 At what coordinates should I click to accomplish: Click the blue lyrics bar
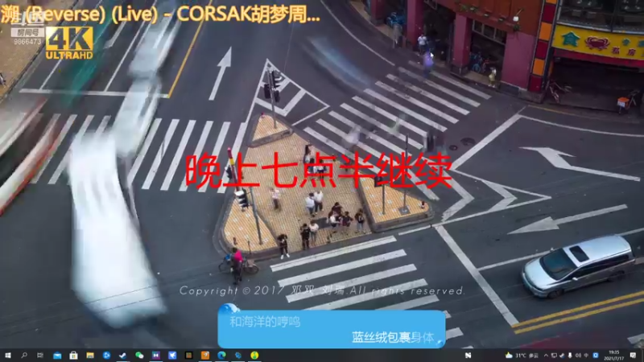332,329
